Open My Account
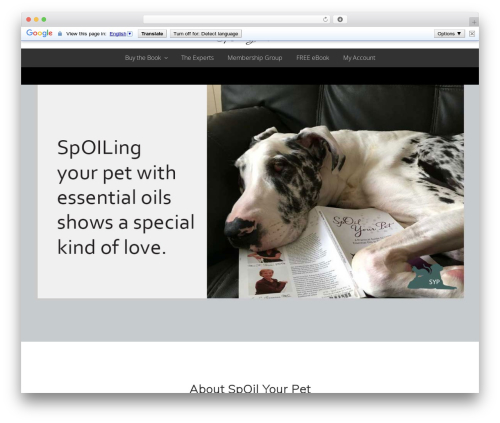The width and height of the screenshot is (500, 423). point(359,58)
